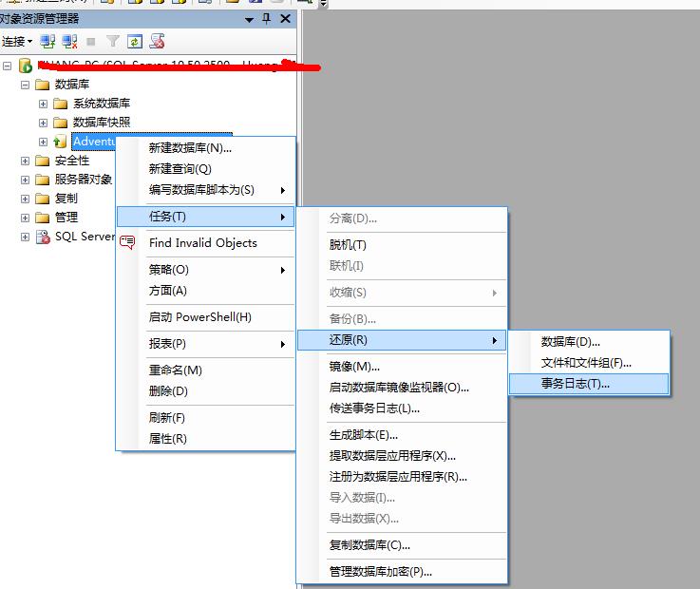This screenshot has width=700, height=589.
Task: Select 复制数据库(C)...
Action: 402,545
